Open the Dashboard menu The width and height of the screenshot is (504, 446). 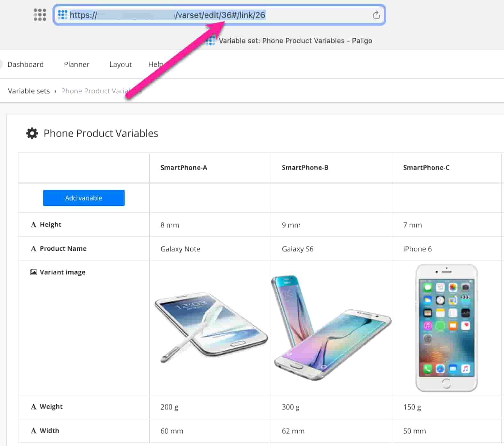pyautogui.click(x=26, y=64)
